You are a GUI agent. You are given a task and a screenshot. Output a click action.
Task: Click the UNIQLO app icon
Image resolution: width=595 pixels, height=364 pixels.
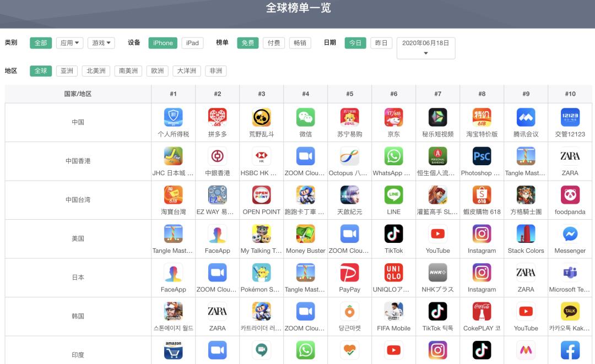393,273
